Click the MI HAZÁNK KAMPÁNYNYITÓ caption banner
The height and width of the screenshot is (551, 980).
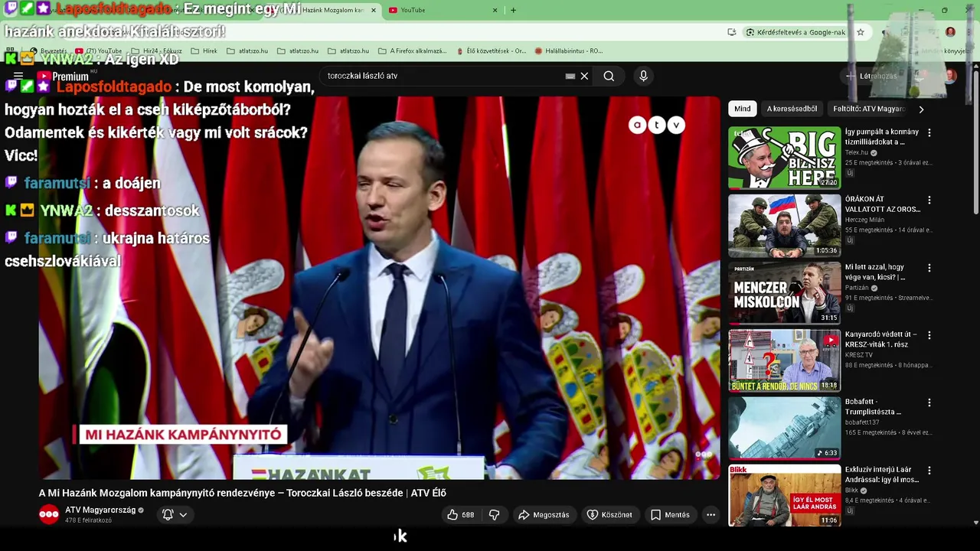coord(182,435)
